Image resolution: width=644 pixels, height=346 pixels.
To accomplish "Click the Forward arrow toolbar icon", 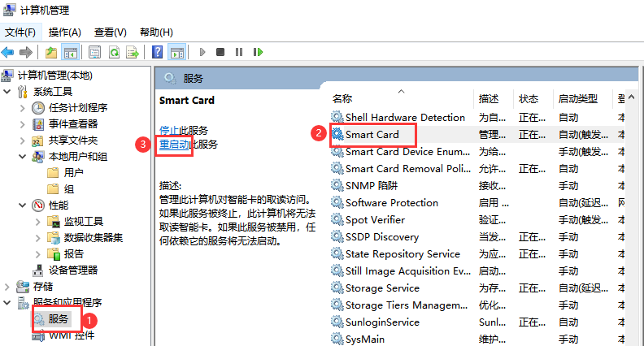I will coord(26,52).
